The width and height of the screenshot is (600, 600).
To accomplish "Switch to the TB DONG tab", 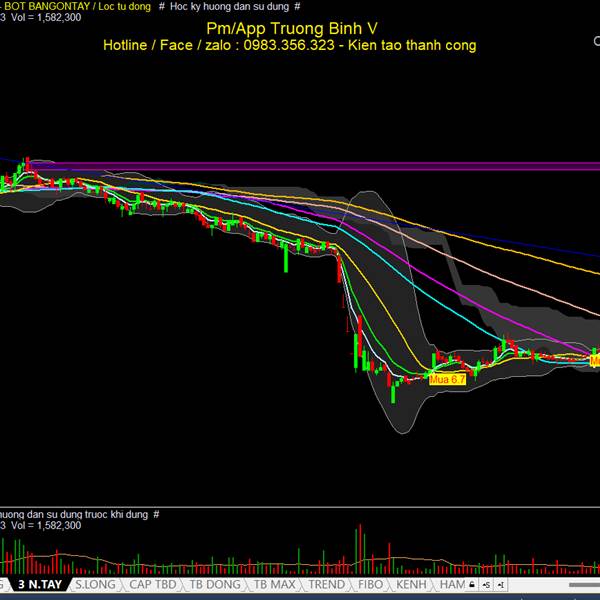I will 215,584.
